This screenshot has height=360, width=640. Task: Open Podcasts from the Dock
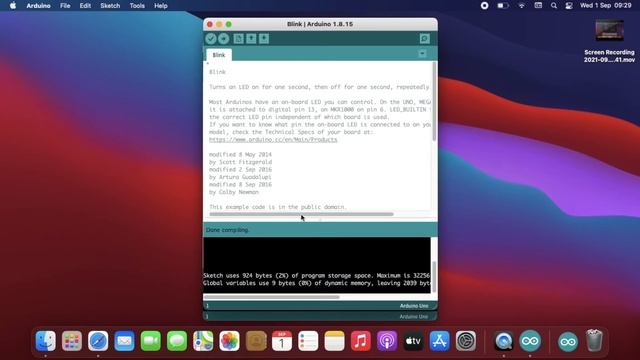(387, 340)
